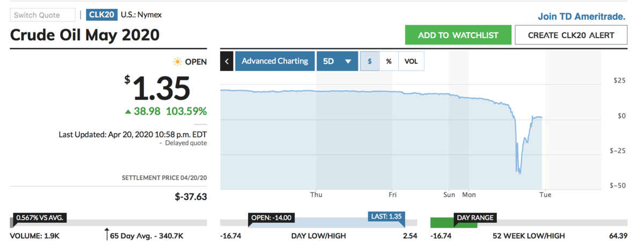The height and width of the screenshot is (247, 644).
Task: Collapse chart with the left chevron button
Action: pos(226,61)
